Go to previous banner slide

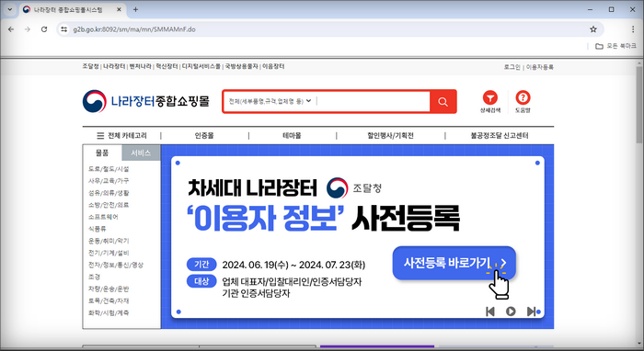tap(490, 311)
